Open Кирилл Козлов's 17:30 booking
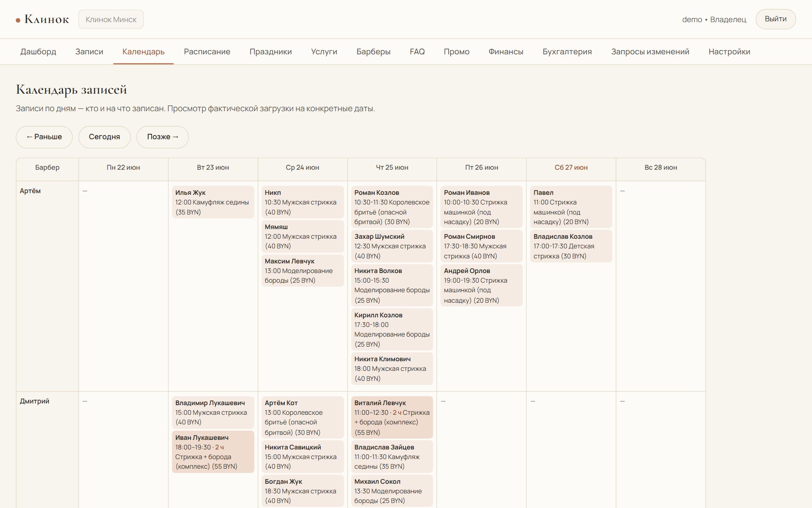 pyautogui.click(x=392, y=329)
